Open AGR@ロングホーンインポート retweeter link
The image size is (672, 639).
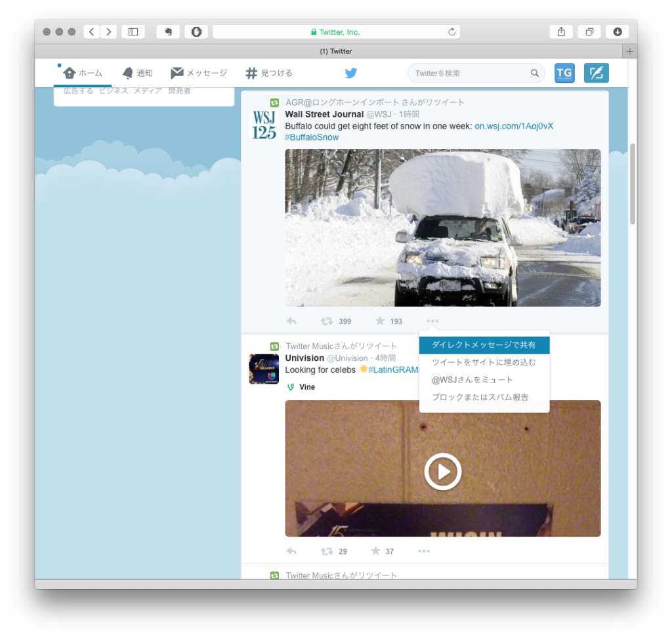coord(342,102)
